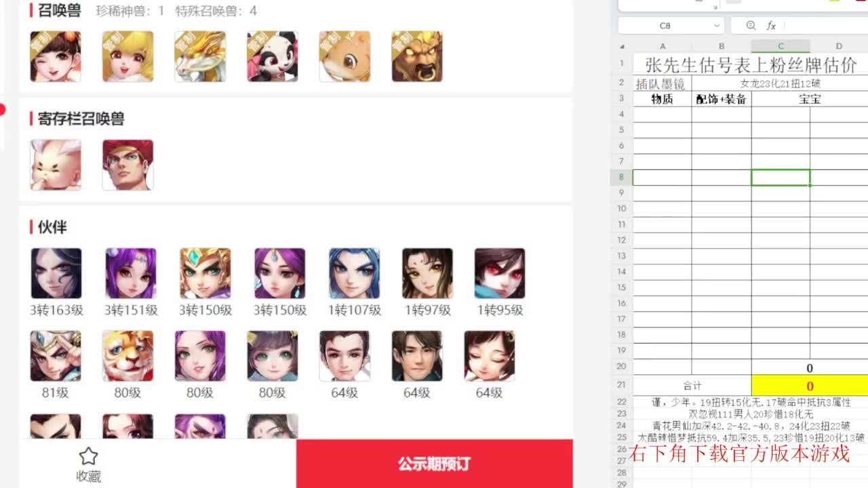Click the 配饰+装备 header cell
868x488 pixels.
coord(722,99)
